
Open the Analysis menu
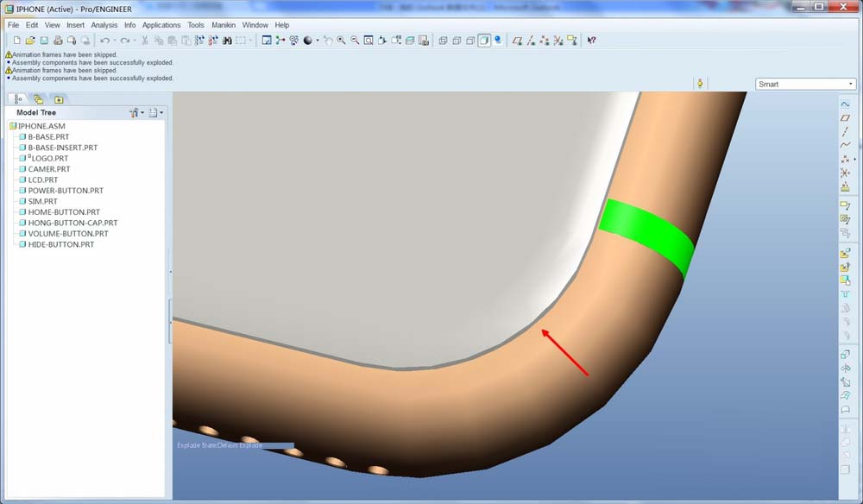pos(104,25)
